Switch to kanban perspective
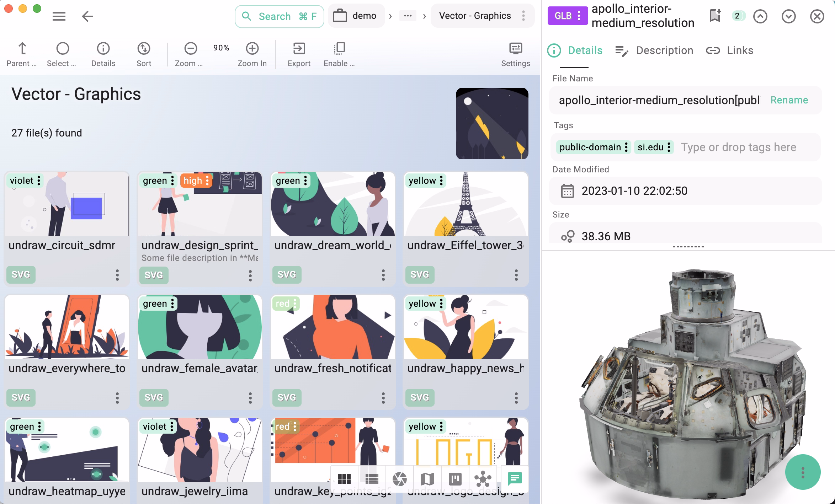Screen dimensions: 835x504 coord(455,479)
